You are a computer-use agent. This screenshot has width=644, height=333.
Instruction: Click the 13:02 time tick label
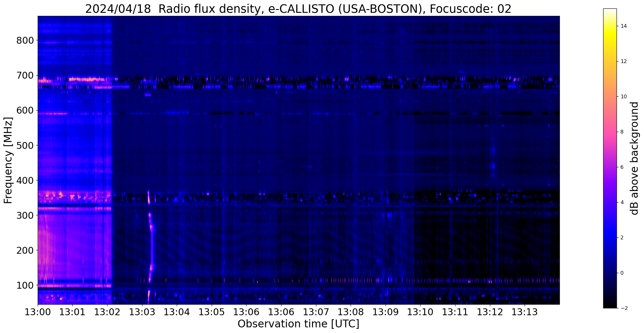coord(108,312)
